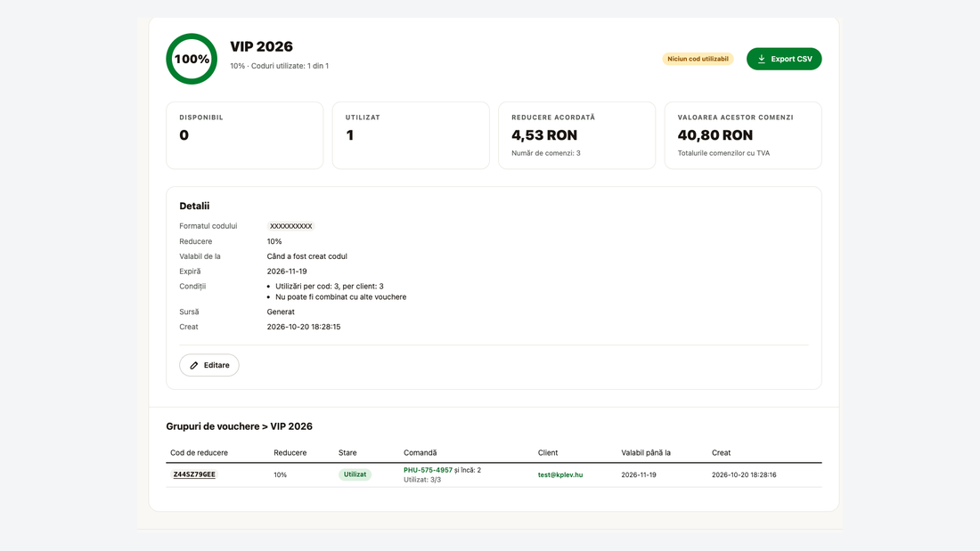Click the 'Niciun cod utilizabil' badge
The width and height of the screenshot is (980, 551).
698,59
